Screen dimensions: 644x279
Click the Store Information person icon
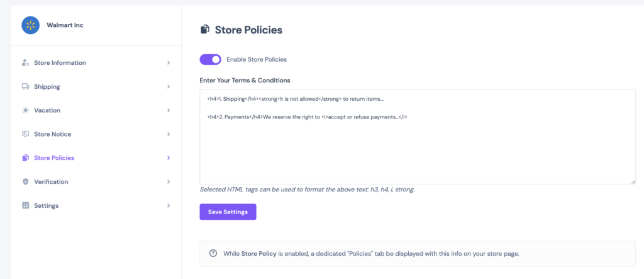point(25,63)
